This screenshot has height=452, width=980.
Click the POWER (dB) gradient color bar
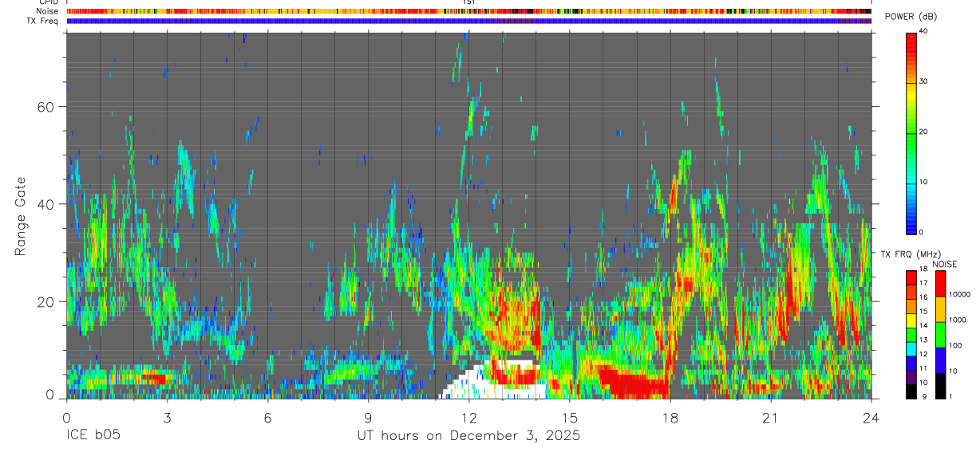tap(911, 132)
